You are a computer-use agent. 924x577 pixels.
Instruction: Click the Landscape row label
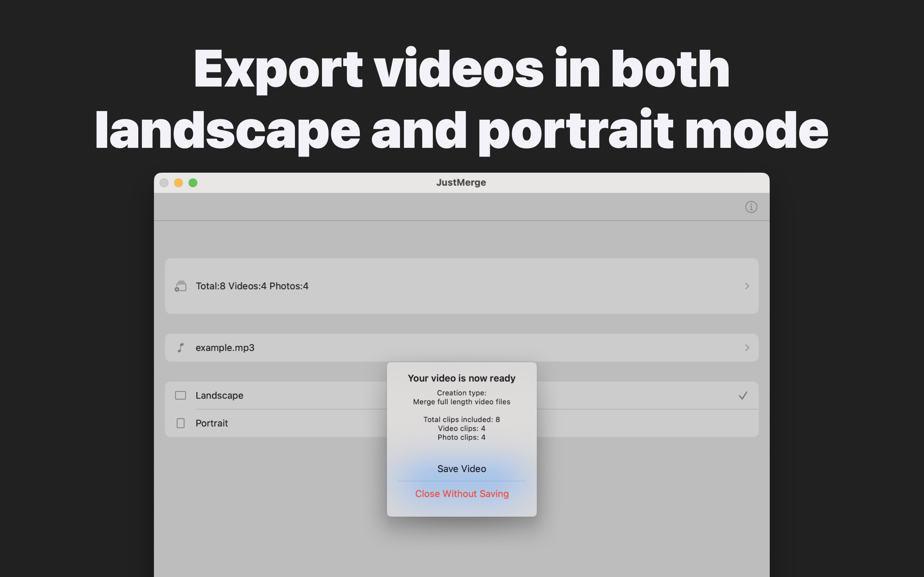219,395
